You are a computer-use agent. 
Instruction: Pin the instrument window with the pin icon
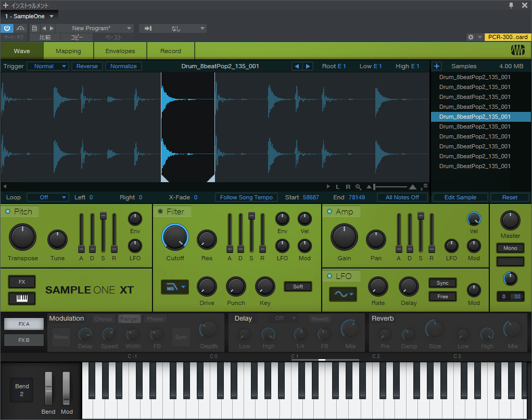pos(511,5)
